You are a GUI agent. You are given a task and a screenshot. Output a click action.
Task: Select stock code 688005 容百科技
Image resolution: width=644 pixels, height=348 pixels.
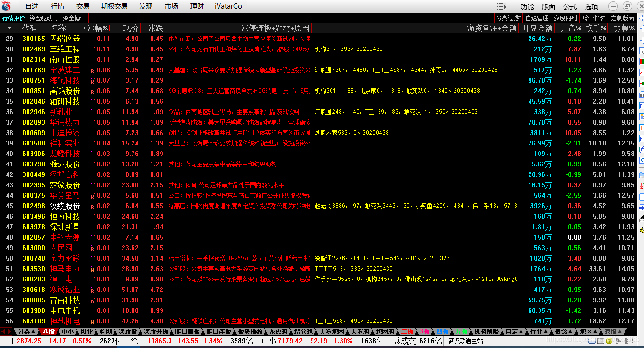[x=34, y=300]
